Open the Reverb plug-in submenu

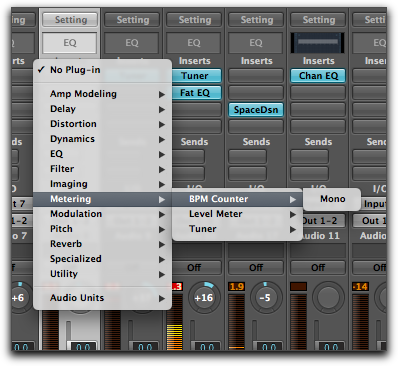[102, 244]
